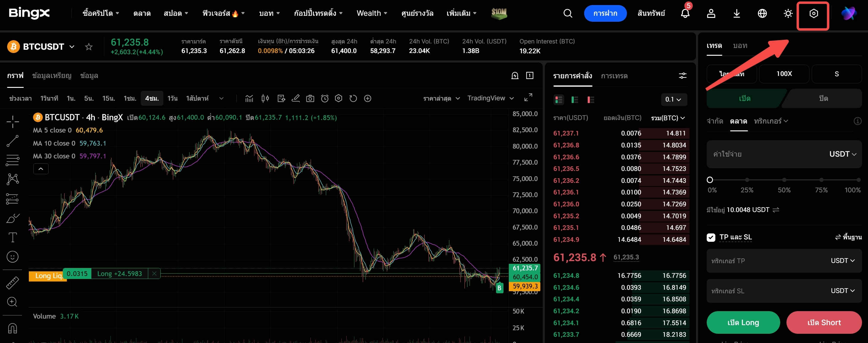The height and width of the screenshot is (343, 868).
Task: Click the notification bell icon
Action: (x=685, y=13)
